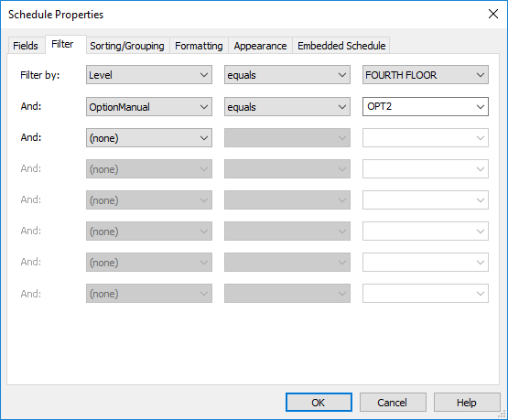Open the first equals operator dropdown
The width and height of the screenshot is (508, 420).
pos(287,75)
